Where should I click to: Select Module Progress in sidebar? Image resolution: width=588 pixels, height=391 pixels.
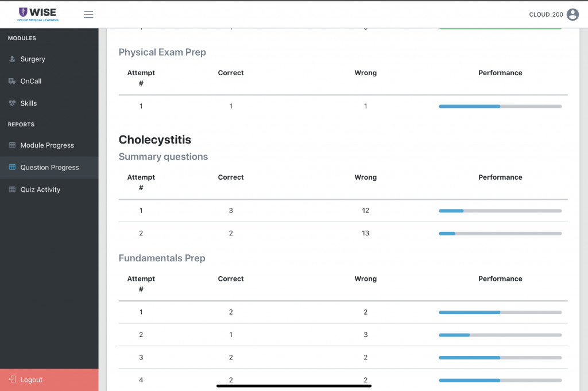(x=47, y=145)
